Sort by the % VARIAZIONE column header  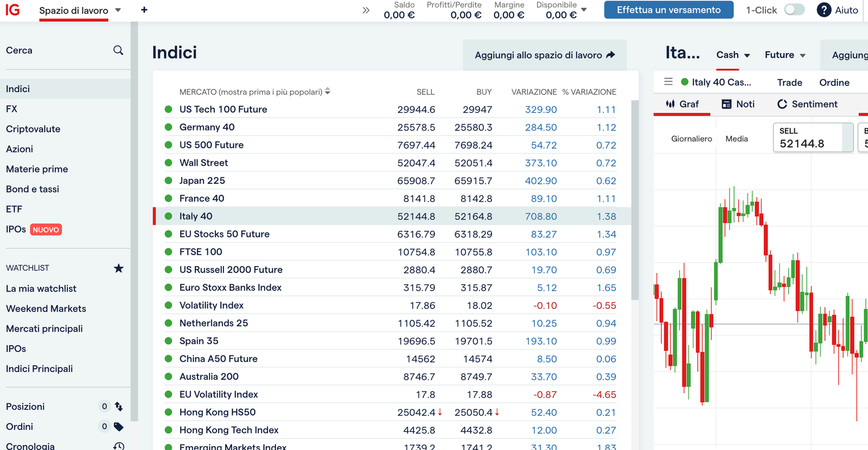[589, 92]
